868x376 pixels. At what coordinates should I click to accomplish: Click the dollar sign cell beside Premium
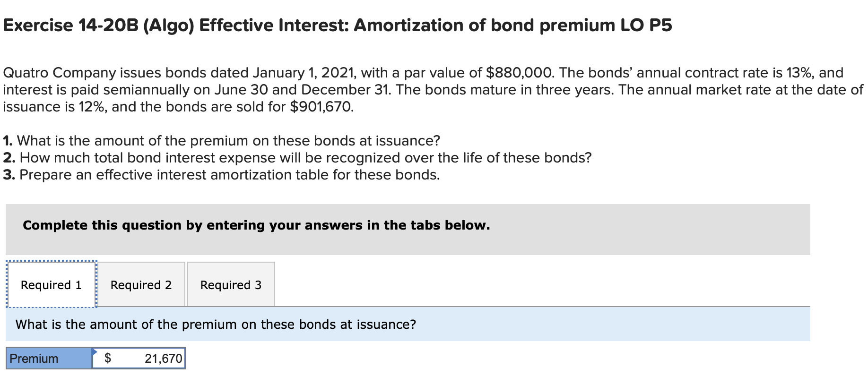click(x=108, y=359)
